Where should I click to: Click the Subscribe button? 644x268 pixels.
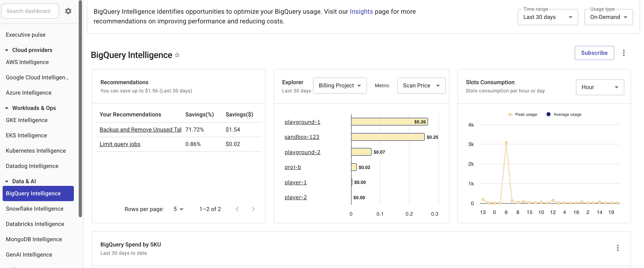[594, 53]
